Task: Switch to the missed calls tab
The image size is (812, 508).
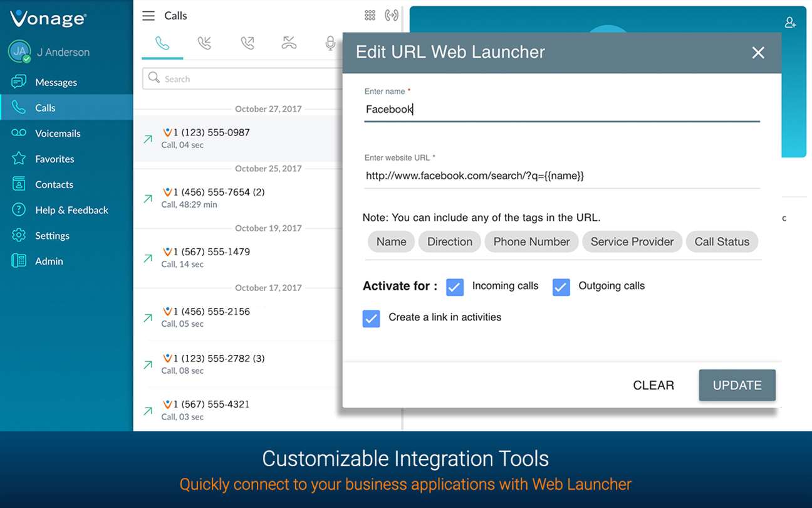Action: (289, 43)
